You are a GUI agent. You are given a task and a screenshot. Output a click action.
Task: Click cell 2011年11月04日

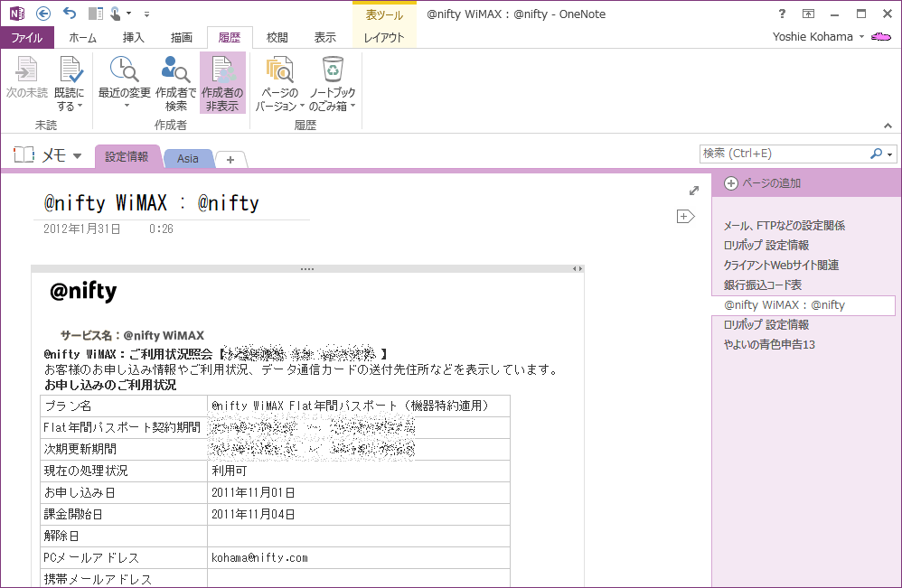click(x=359, y=515)
